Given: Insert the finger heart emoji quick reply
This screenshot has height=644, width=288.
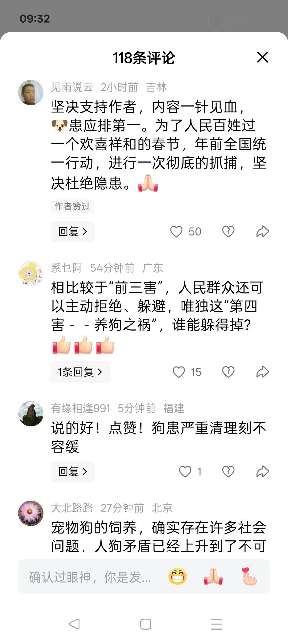Looking at the screenshot, I should [x=249, y=576].
